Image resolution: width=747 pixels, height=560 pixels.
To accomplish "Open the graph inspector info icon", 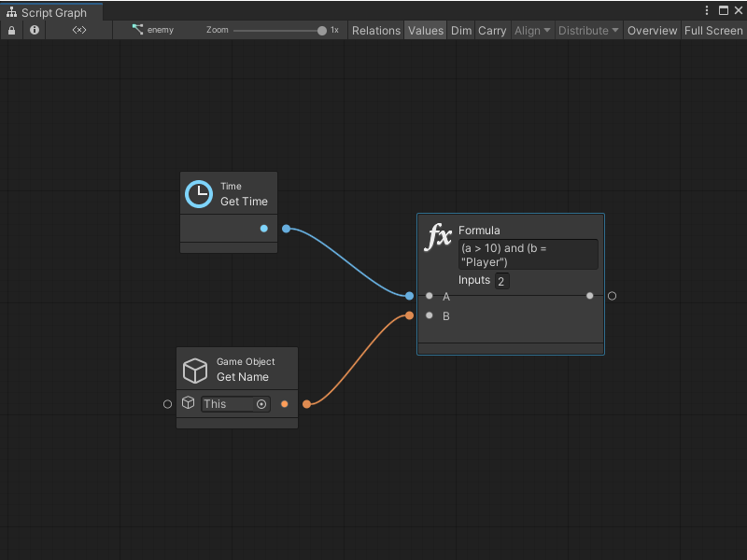I will click(35, 30).
